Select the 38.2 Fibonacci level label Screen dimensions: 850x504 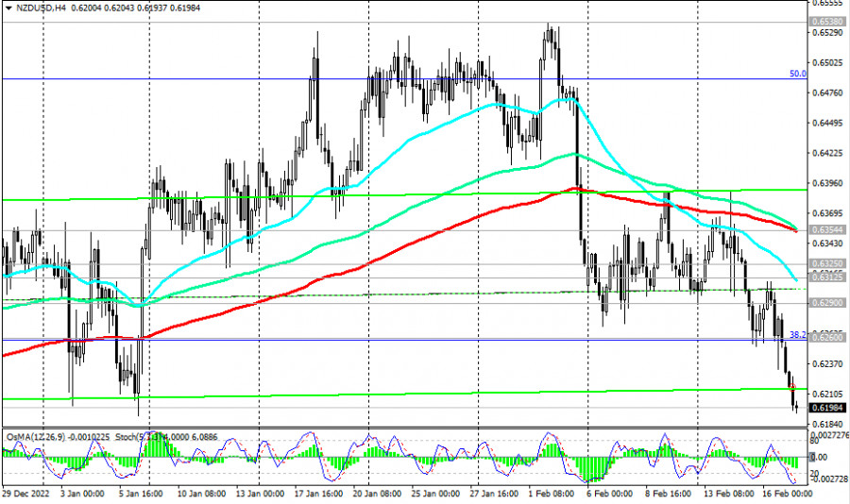point(797,334)
